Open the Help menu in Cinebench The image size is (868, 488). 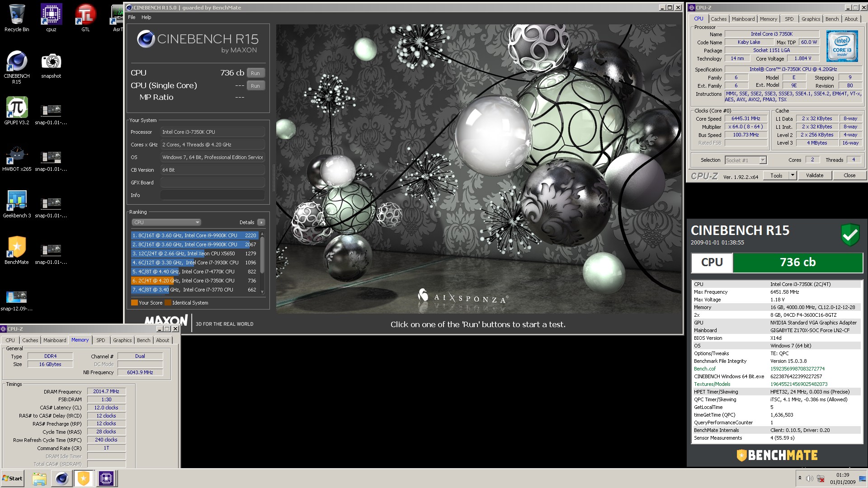(x=146, y=17)
